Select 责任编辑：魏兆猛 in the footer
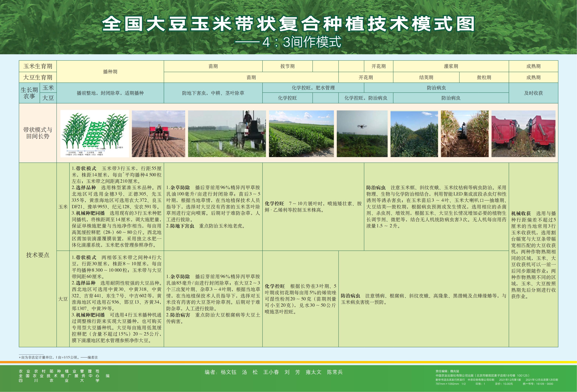This screenshot has height=392, width=577. point(447,371)
